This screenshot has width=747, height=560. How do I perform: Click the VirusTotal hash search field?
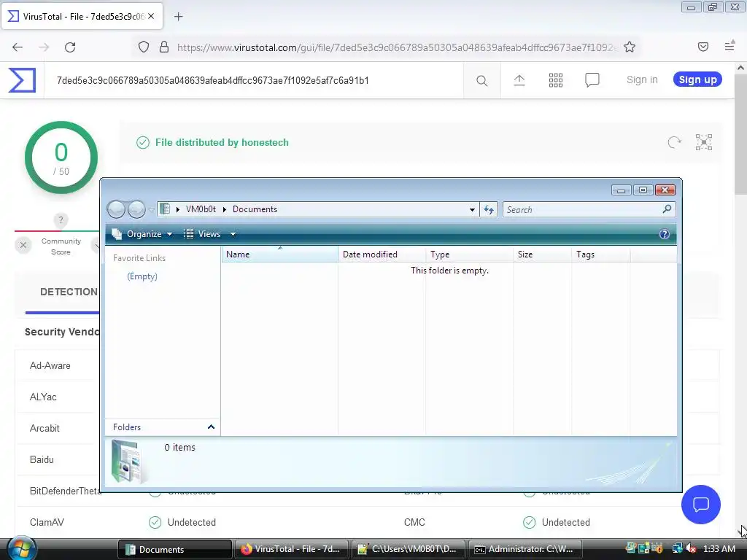(253, 80)
